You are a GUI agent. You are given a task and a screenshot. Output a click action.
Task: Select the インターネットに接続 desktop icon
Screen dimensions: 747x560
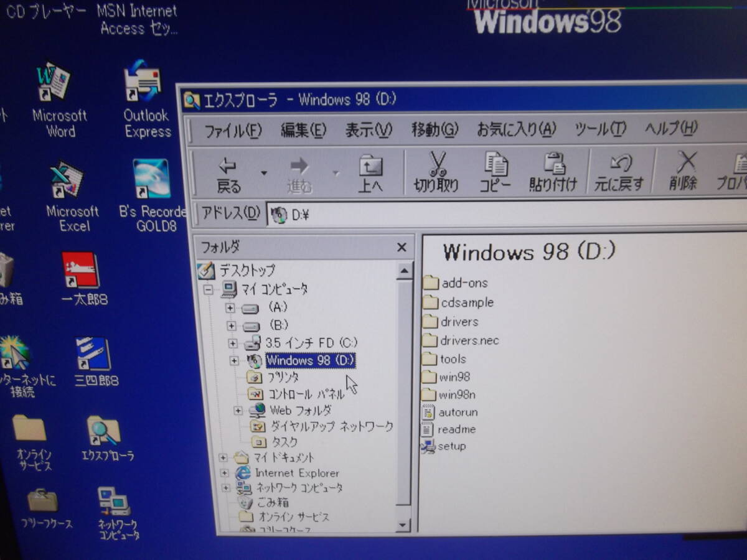point(24,367)
